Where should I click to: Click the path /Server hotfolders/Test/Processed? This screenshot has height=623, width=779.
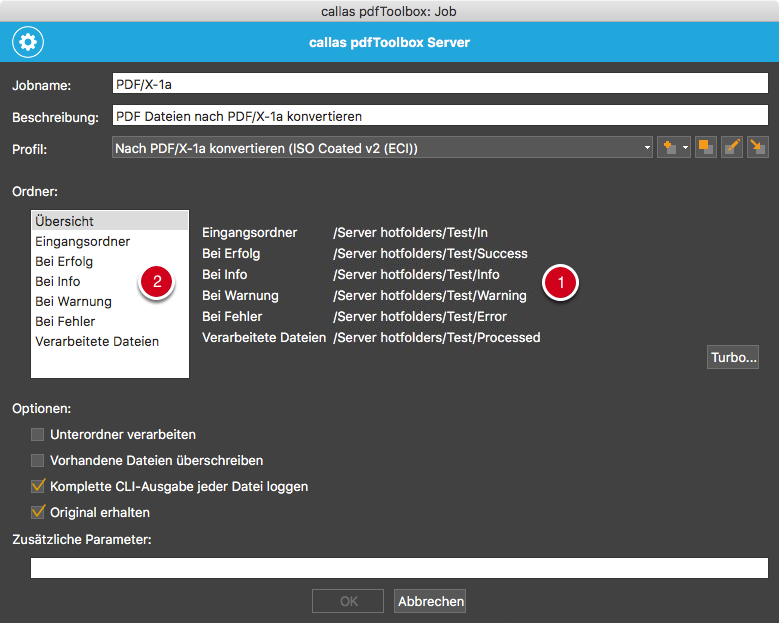coord(437,337)
